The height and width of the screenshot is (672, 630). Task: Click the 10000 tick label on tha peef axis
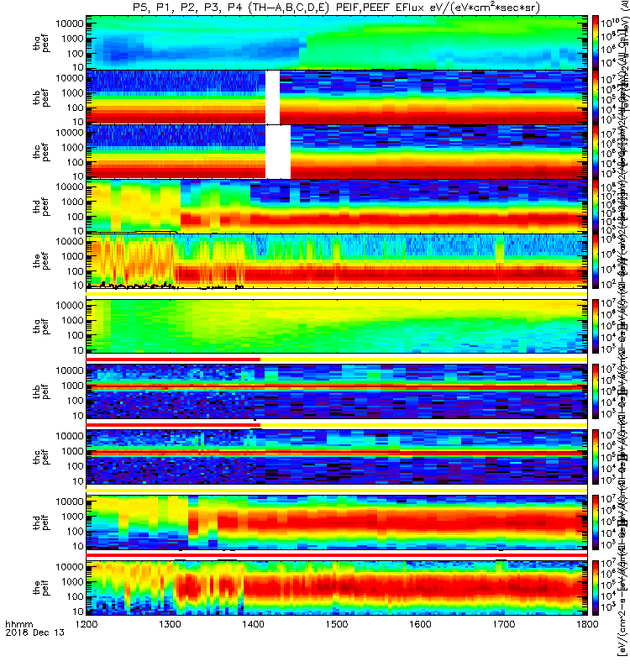[70, 24]
